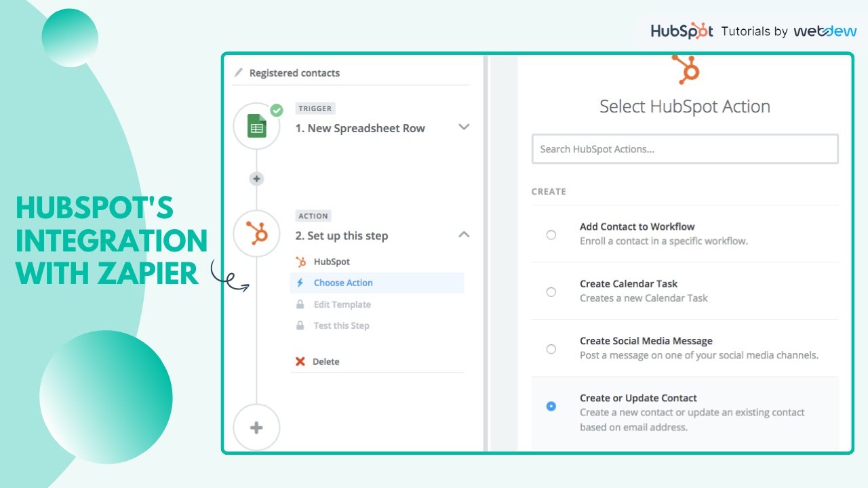Collapse the Set up this step chevron

coord(464,235)
